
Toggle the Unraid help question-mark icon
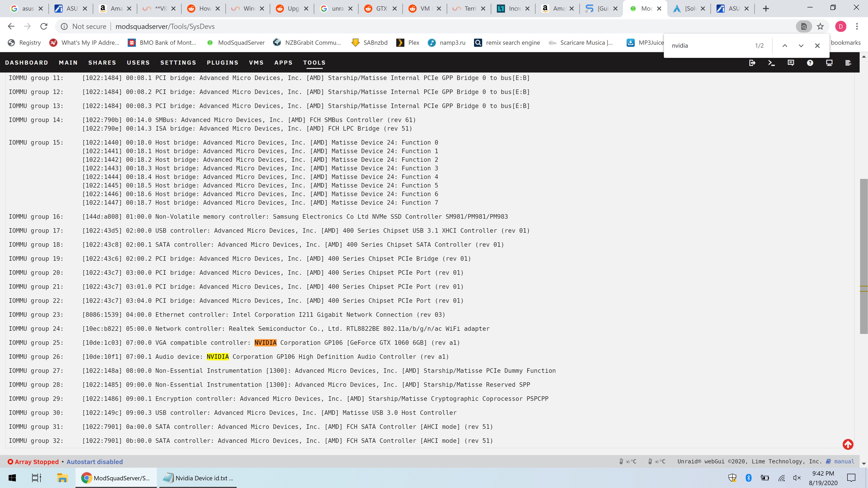pos(810,63)
